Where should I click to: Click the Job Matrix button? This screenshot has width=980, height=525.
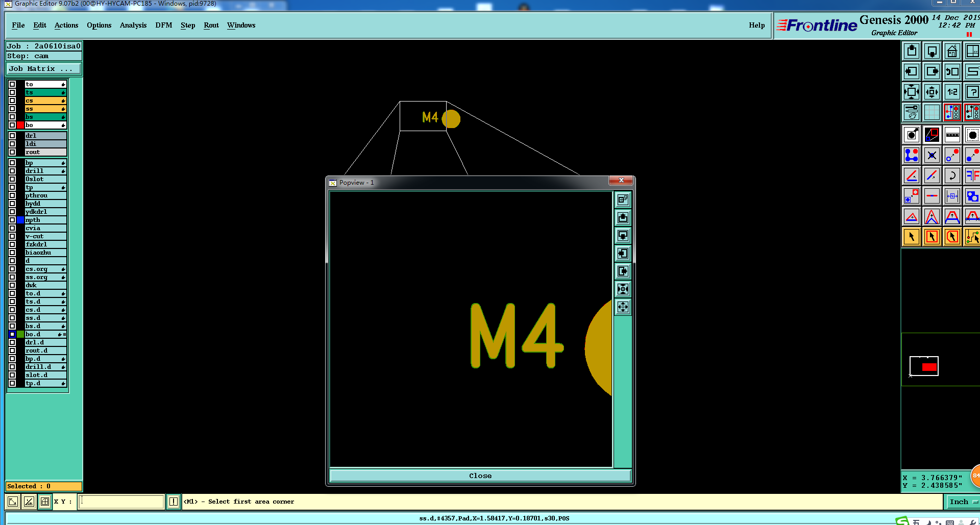click(x=44, y=69)
